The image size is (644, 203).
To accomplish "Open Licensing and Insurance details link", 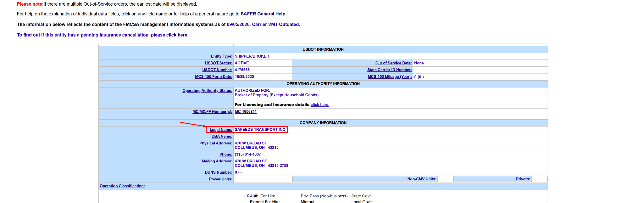I will (x=320, y=105).
